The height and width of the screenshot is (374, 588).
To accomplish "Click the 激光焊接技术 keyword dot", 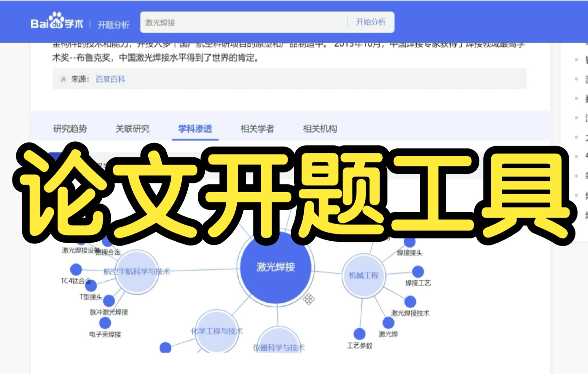I will coord(410,302).
